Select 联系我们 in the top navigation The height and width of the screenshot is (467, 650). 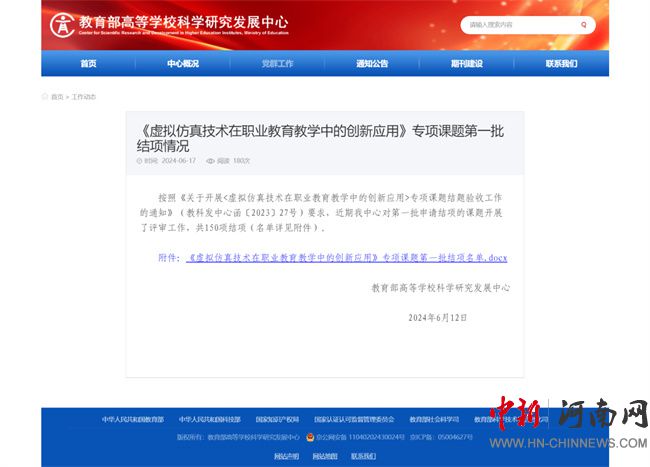click(x=561, y=64)
